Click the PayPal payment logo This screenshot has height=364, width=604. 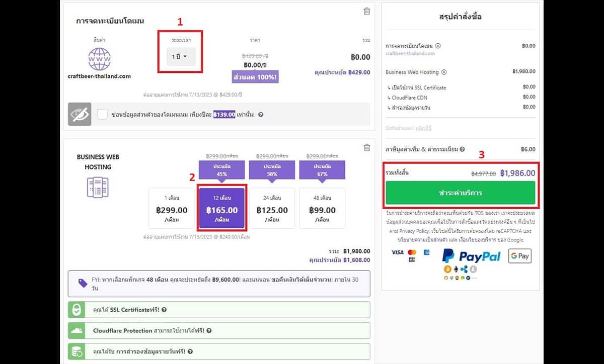471,256
